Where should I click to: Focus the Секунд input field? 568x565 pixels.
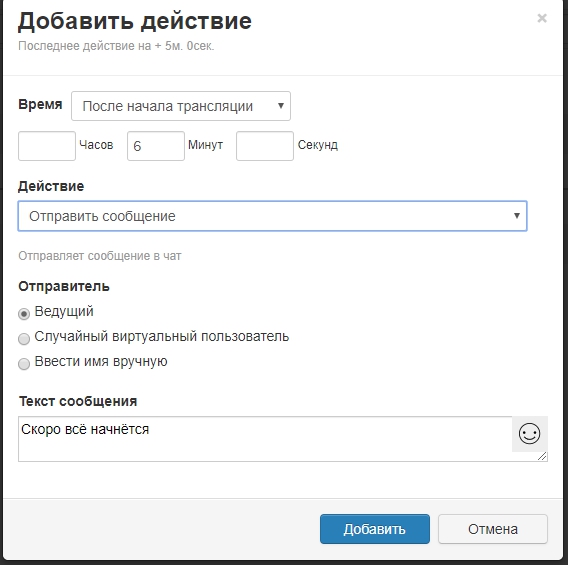point(265,146)
